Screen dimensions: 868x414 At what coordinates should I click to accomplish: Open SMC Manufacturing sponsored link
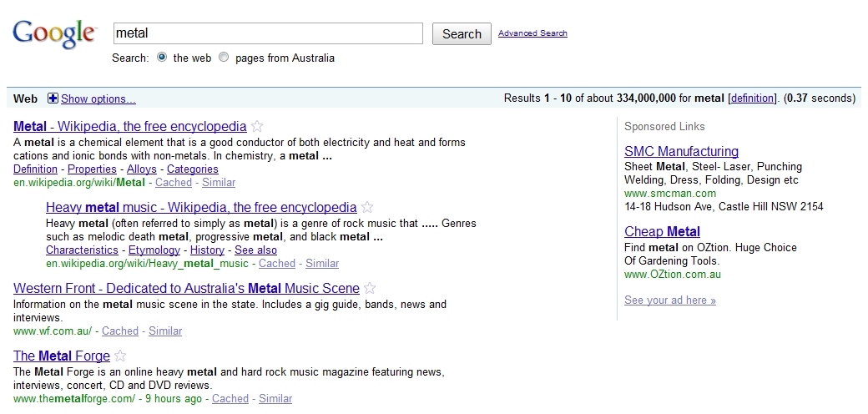pos(681,152)
